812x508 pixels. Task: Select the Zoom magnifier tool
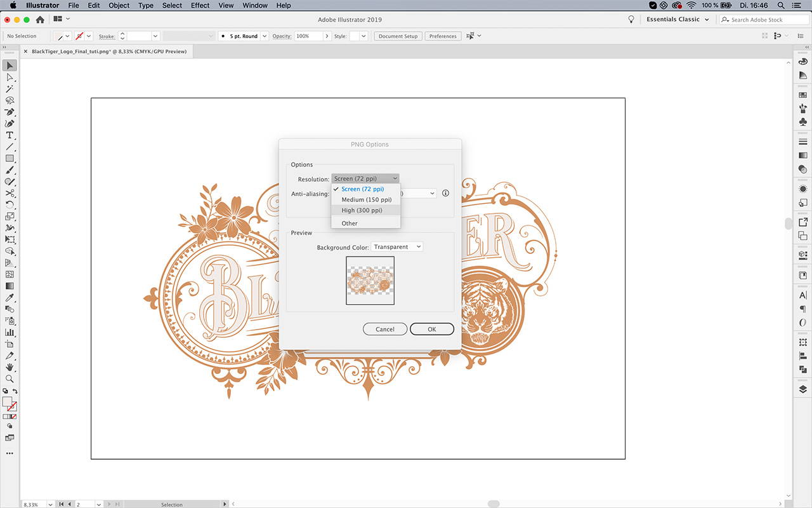pos(10,378)
